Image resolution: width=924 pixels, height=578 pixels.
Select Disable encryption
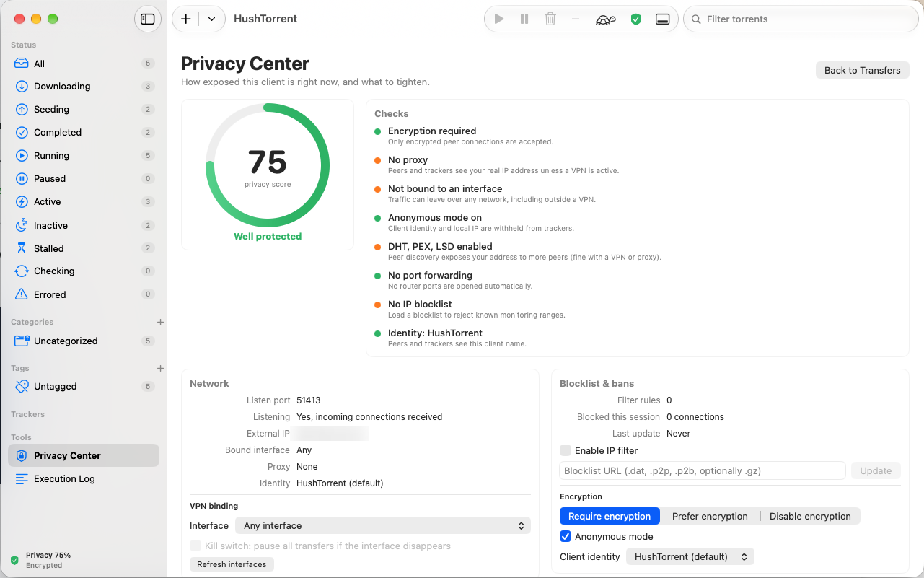[810, 516]
